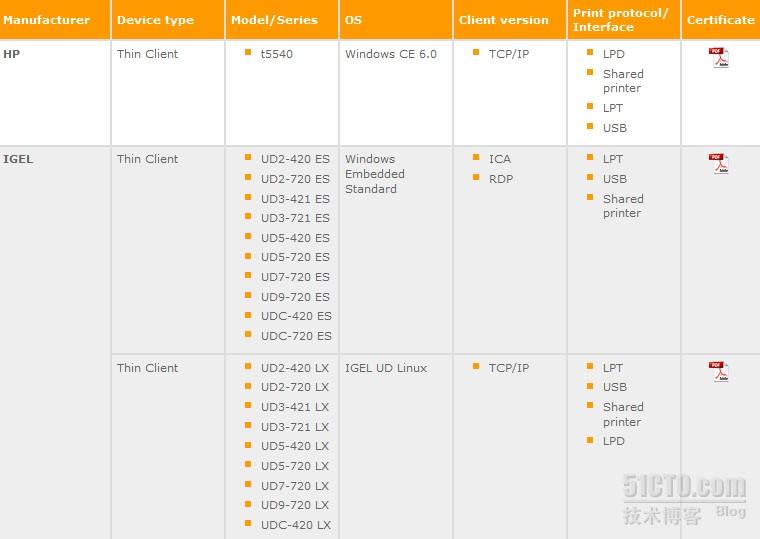The image size is (760, 539).
Task: Click the UDC-420 ES model entry
Action: click(296, 316)
